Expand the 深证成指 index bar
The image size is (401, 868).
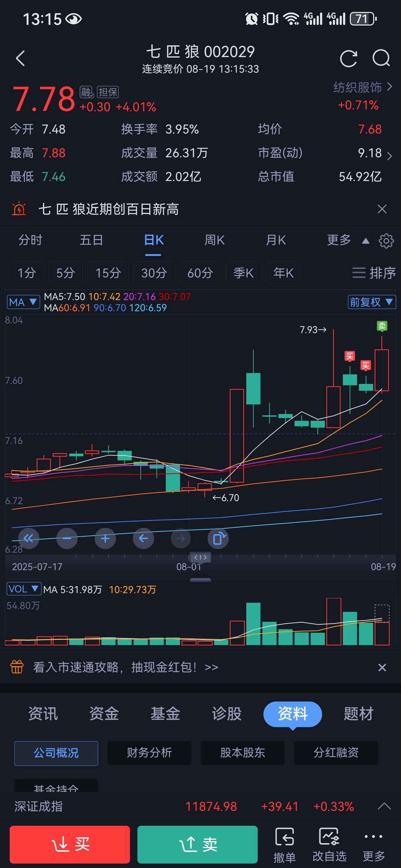[x=384, y=806]
